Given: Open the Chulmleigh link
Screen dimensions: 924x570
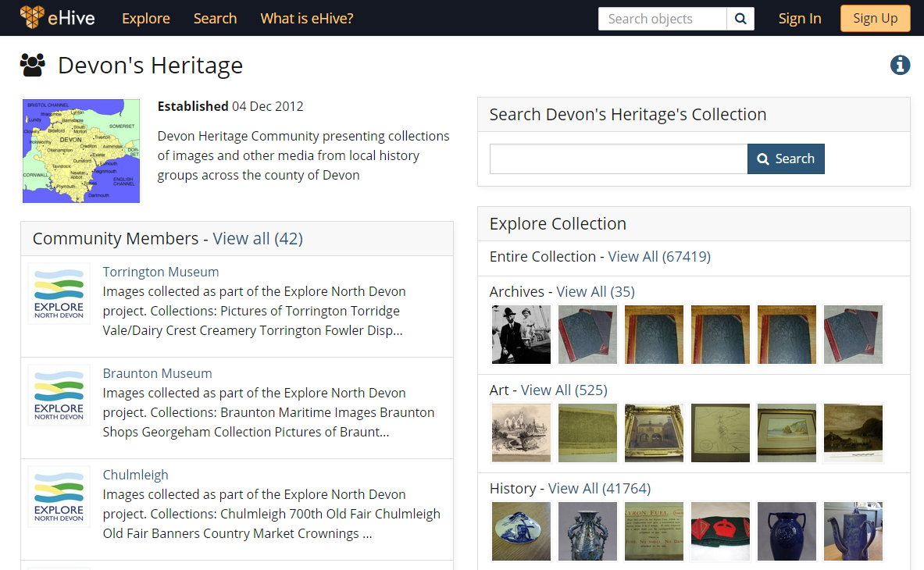Looking at the screenshot, I should point(136,475).
